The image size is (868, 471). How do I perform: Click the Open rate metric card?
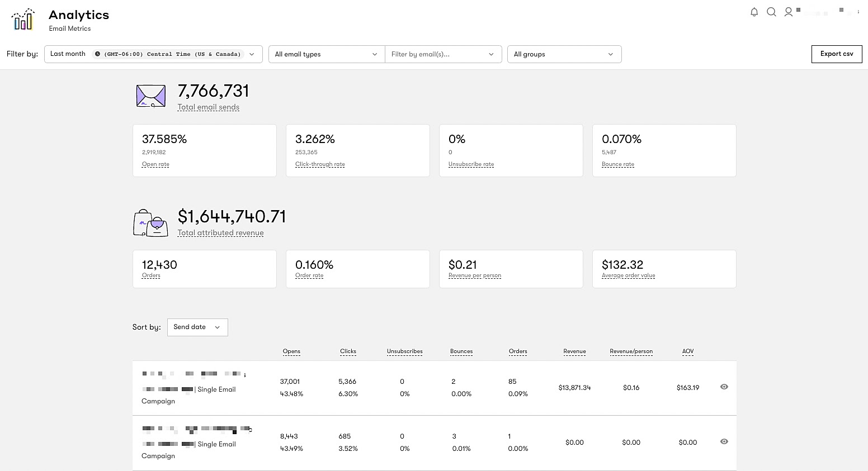204,150
